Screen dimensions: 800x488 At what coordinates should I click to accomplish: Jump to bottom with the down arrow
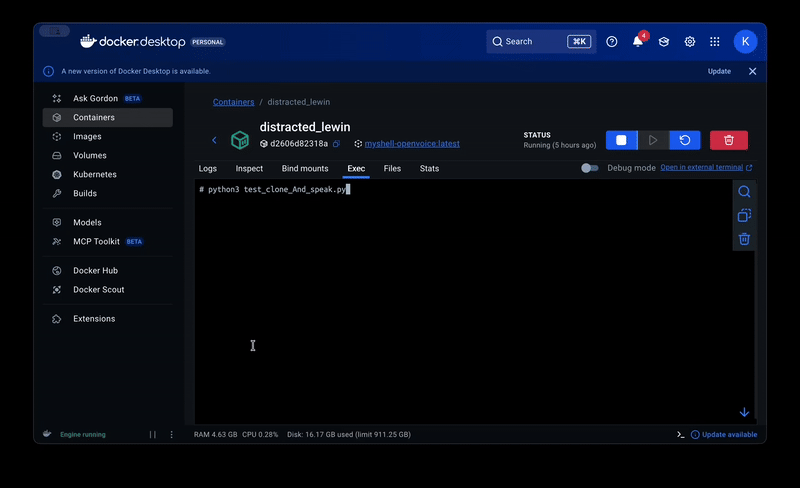tap(744, 412)
